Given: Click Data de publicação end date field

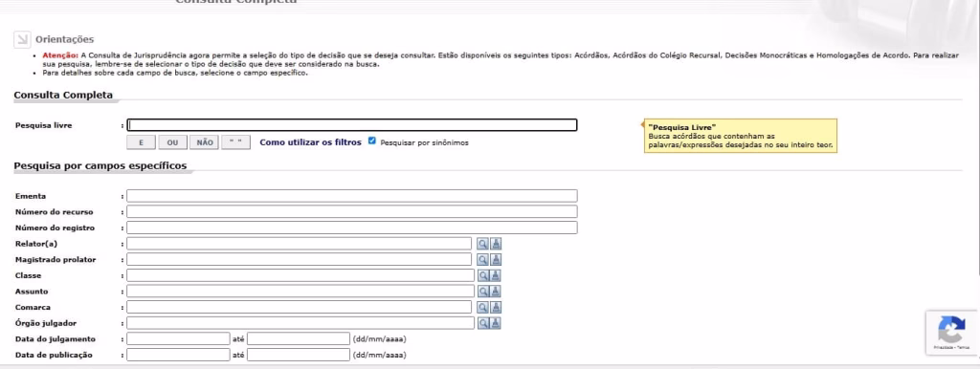Looking at the screenshot, I should tap(299, 355).
